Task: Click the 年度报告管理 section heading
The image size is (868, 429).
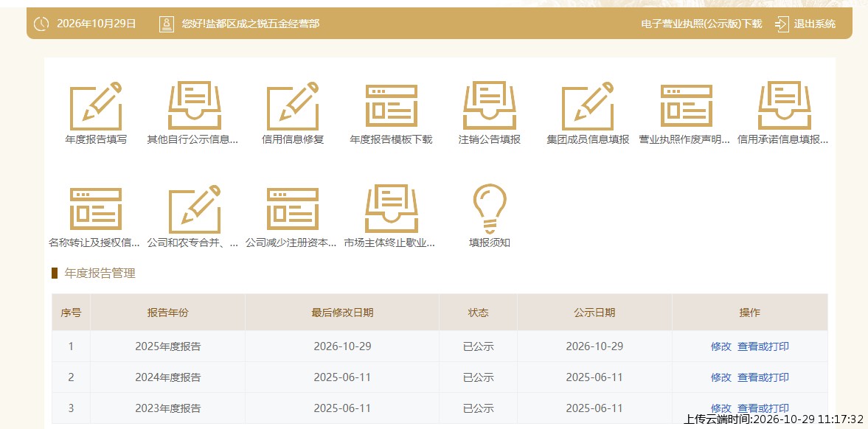Action: [x=100, y=273]
